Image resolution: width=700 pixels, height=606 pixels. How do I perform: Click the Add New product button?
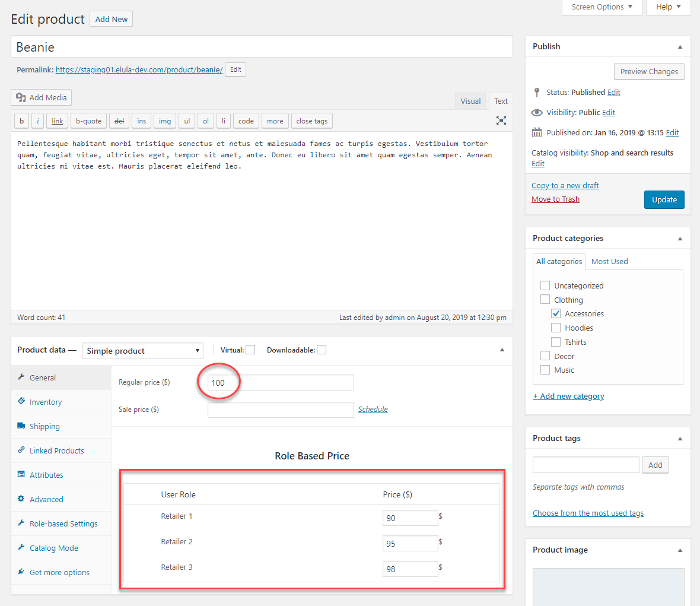click(x=111, y=19)
